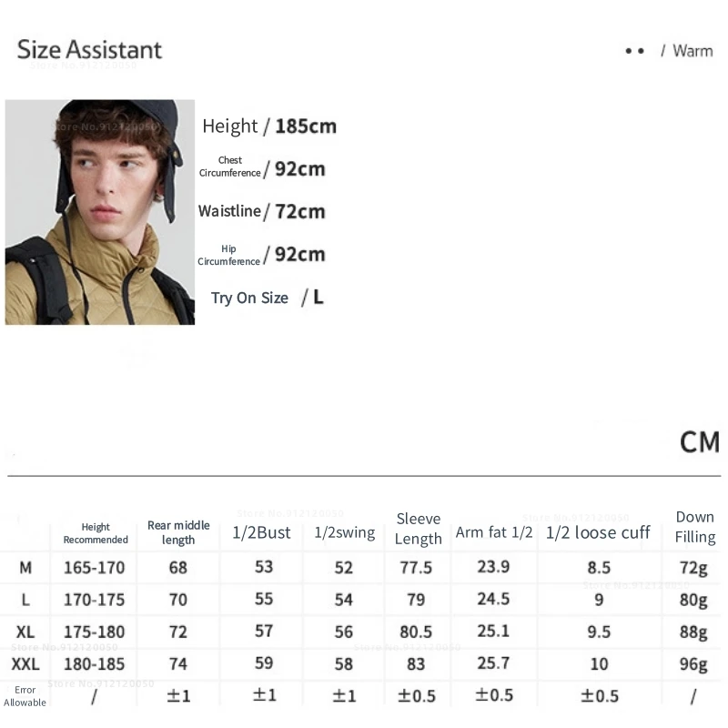Click the Chest Circumference 92cm line
728x728 pixels.
[x=264, y=168]
